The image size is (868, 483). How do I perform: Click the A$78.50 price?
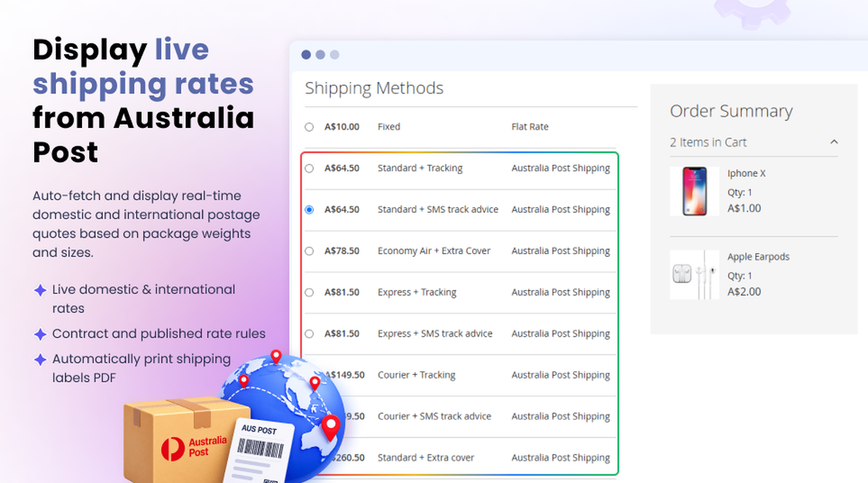pyautogui.click(x=342, y=251)
